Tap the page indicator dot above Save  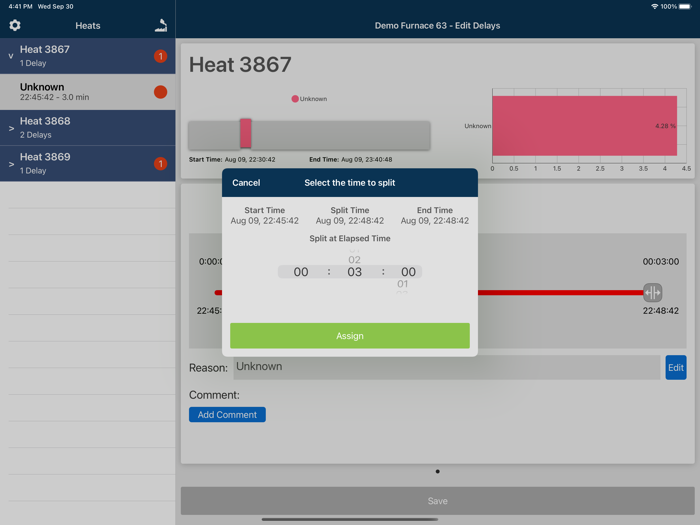[x=438, y=471]
